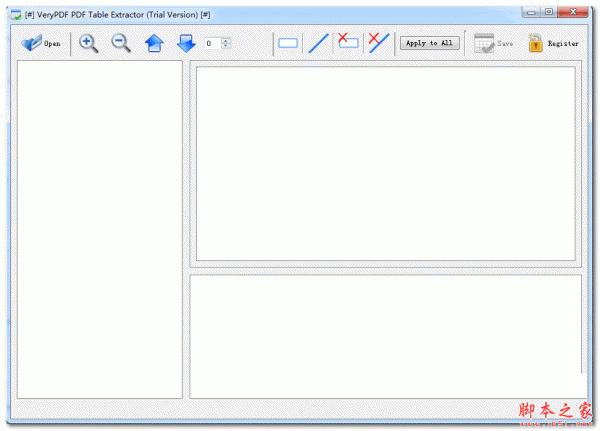Click the Save button
The height and width of the screenshot is (431, 600).
point(493,43)
